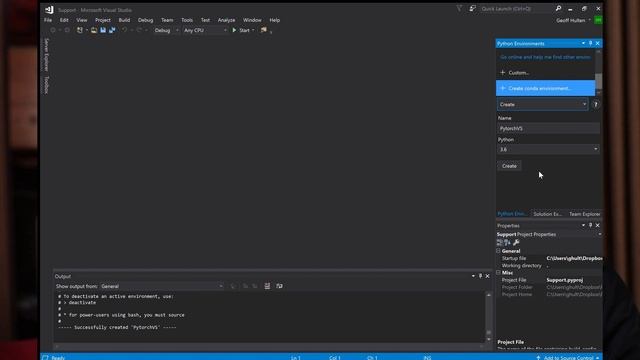
Task: Open the File menu
Action: [48, 20]
